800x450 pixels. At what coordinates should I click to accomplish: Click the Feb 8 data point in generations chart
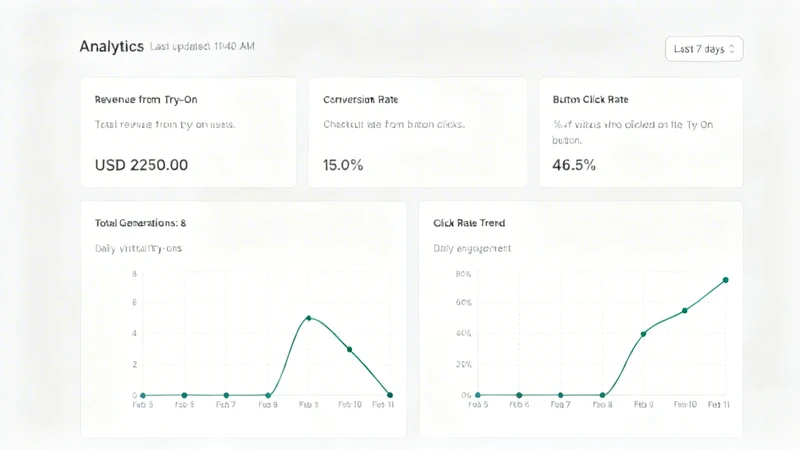pos(268,395)
